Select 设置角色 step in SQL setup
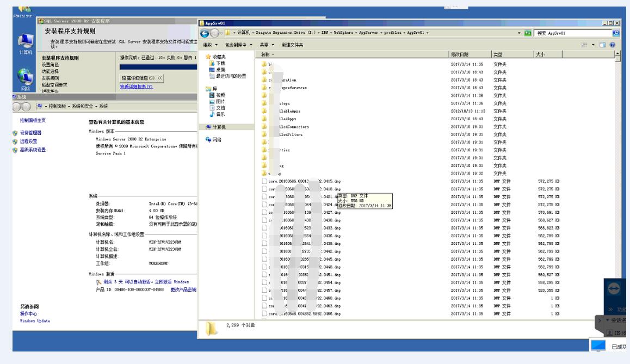630x364 pixels. click(50, 65)
